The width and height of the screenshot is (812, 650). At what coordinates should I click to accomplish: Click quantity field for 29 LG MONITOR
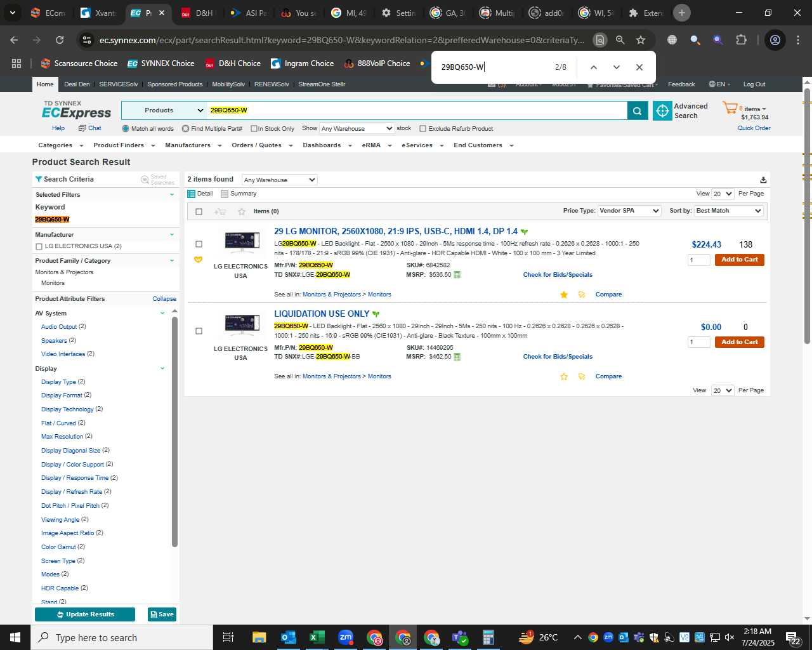698,260
